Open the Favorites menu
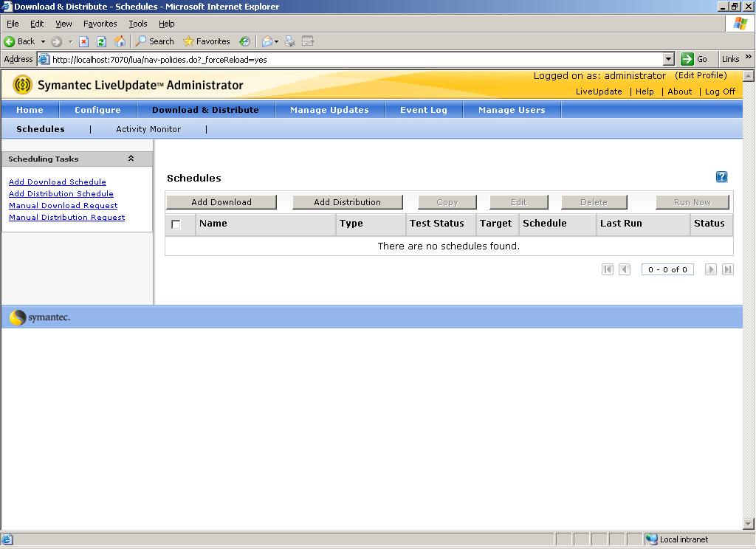The width and height of the screenshot is (756, 549). 100,24
